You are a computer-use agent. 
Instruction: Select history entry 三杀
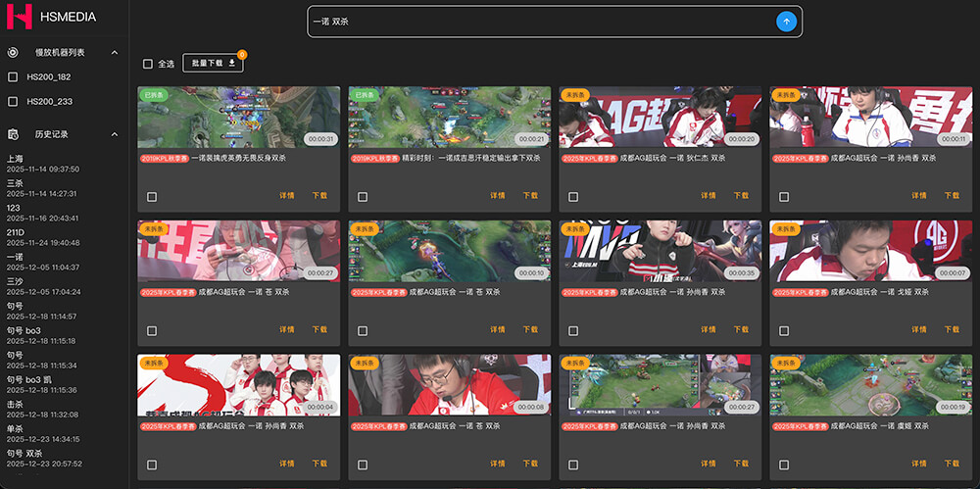[x=44, y=188]
